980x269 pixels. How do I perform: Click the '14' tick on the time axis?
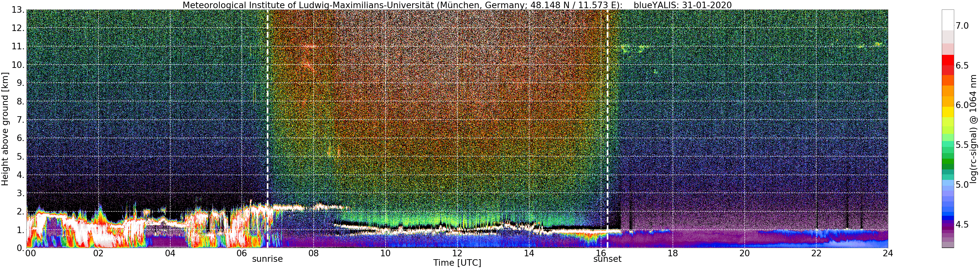point(529,253)
